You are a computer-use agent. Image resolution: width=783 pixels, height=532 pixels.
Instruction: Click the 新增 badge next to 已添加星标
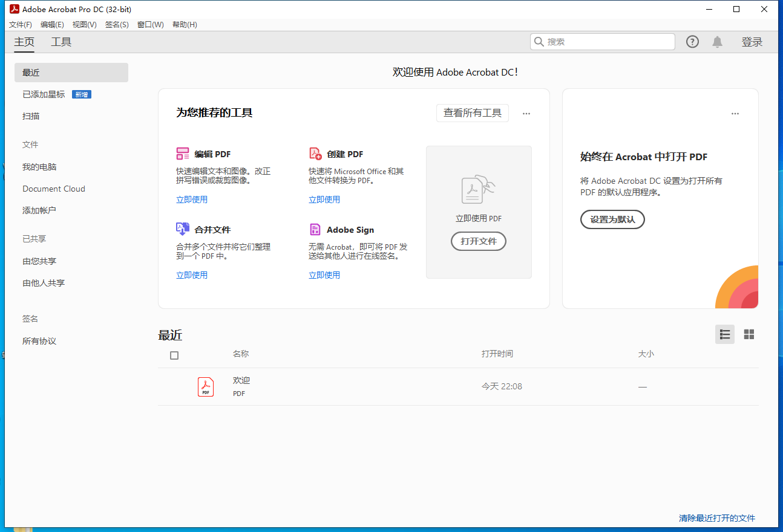coord(82,94)
